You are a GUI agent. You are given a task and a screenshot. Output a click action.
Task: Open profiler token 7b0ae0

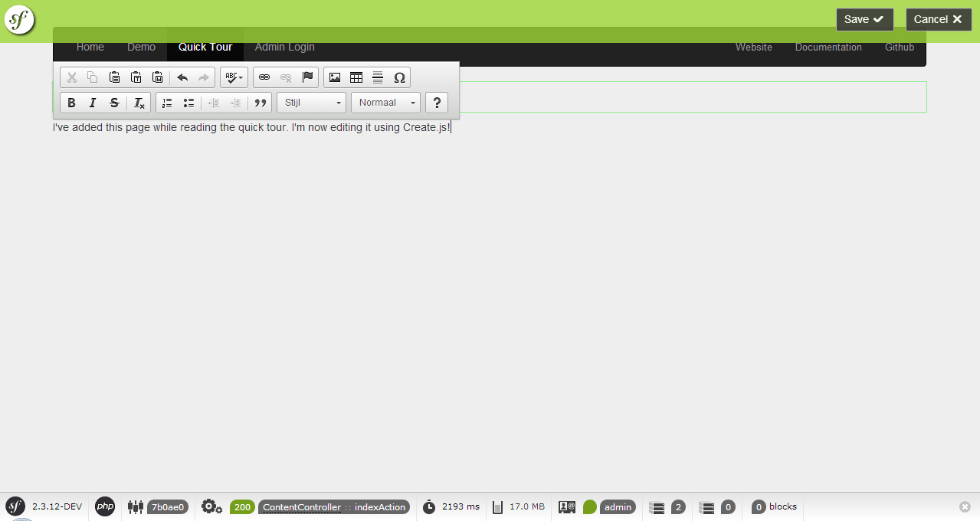[158, 506]
